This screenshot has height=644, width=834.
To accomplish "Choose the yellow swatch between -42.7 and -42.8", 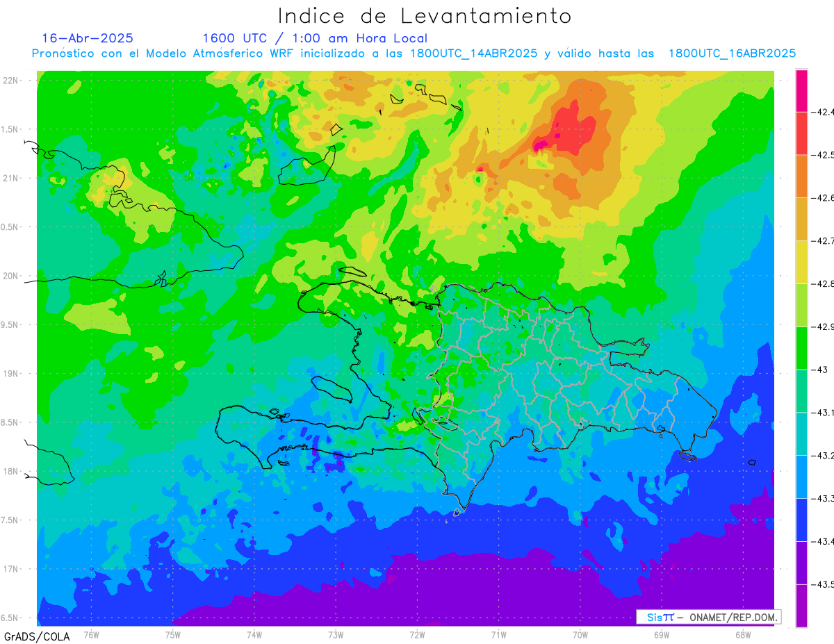I will (x=801, y=262).
